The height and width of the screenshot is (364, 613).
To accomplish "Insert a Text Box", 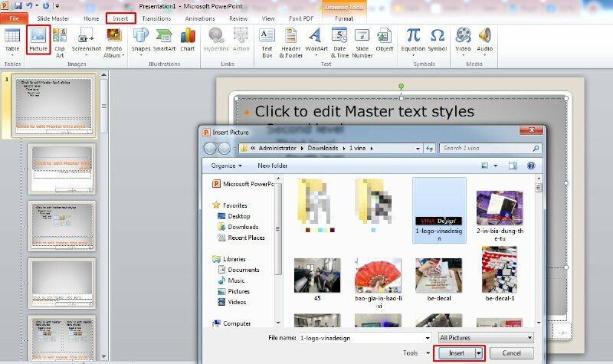I will (267, 42).
